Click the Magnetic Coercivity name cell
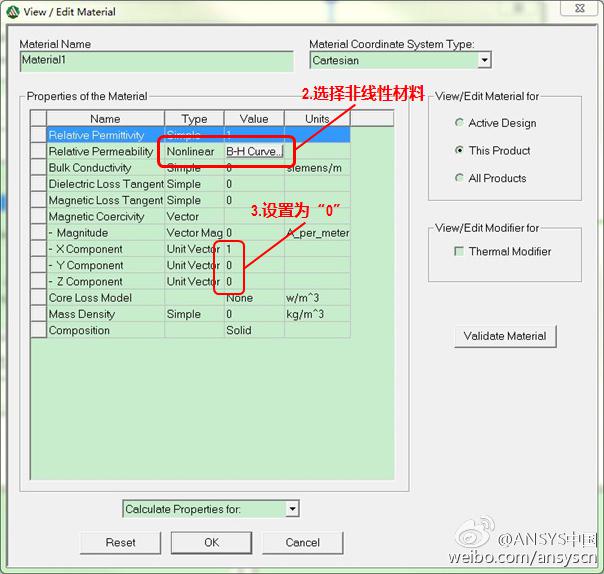 105,217
